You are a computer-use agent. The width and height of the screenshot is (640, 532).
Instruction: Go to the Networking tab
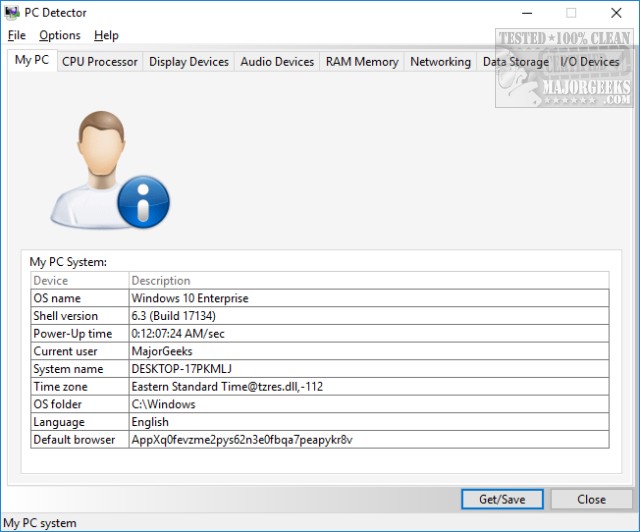pos(440,62)
